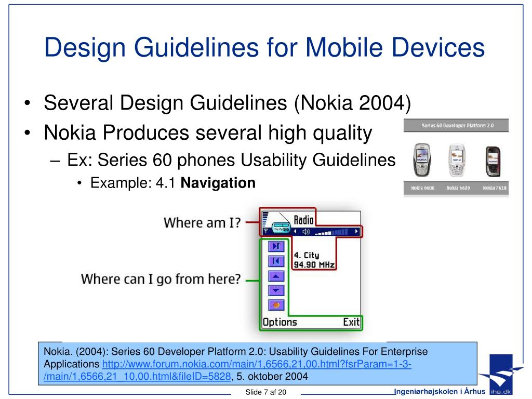Click the '5. oktober 2004' date text
Screen dimensions: 532x399
(x=272, y=377)
